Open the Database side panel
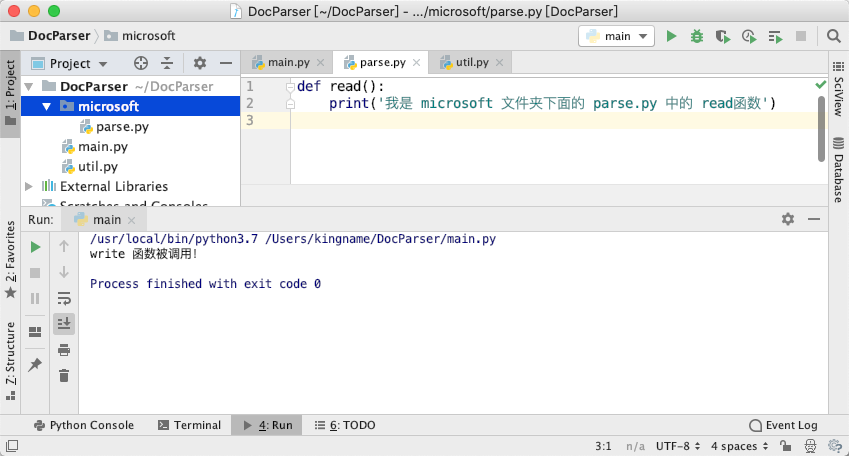 (839, 170)
